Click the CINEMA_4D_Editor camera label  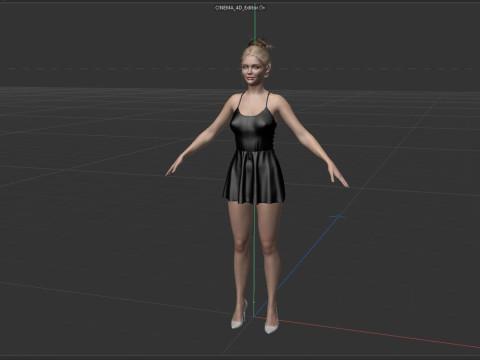click(x=237, y=8)
